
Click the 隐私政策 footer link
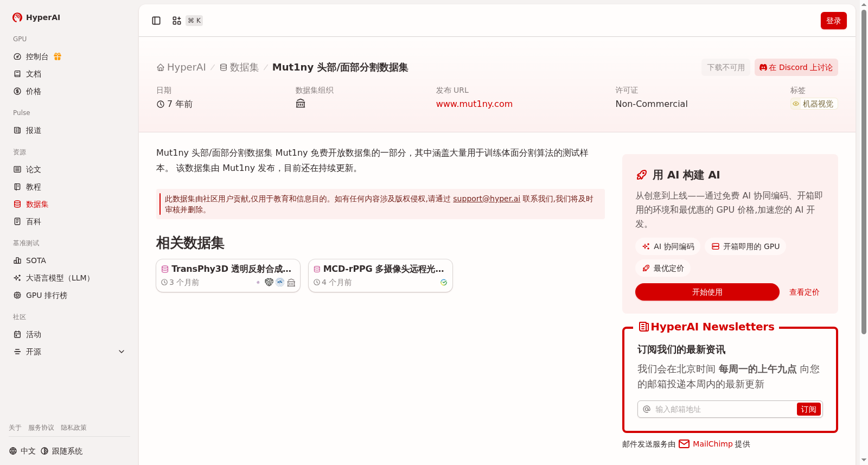[x=74, y=428]
